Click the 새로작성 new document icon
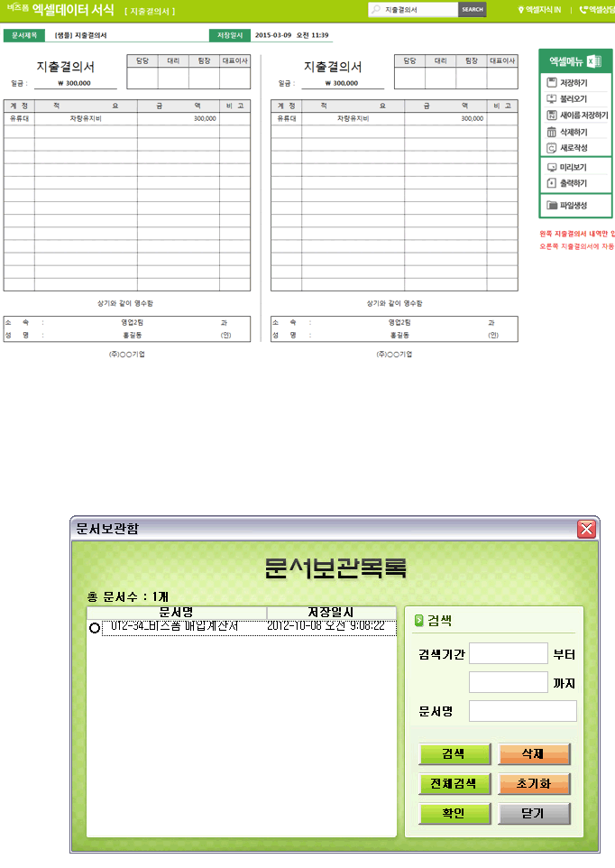Viewport: 615px width, 868px height. [551, 148]
